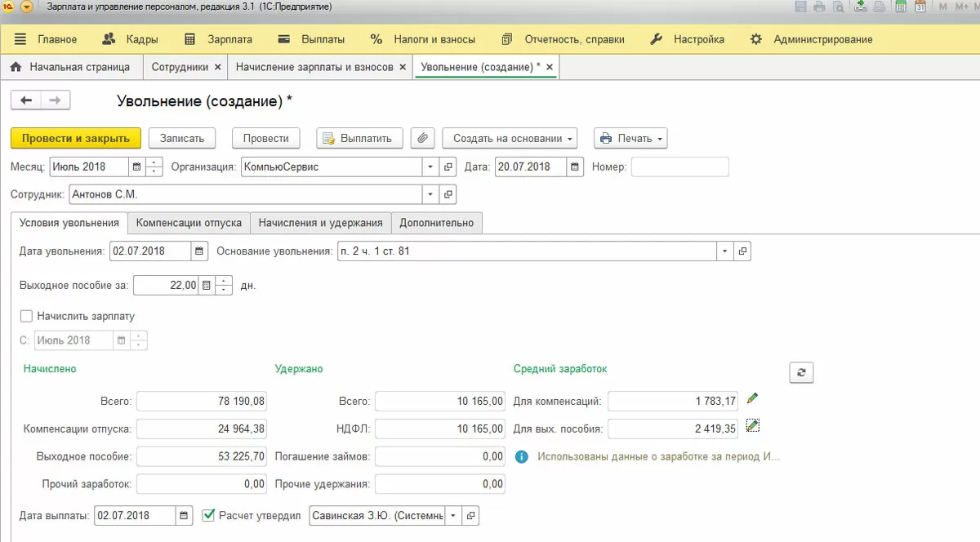Edit average earnings for severance pencil
This screenshot has width=980, height=542.
pyautogui.click(x=752, y=425)
